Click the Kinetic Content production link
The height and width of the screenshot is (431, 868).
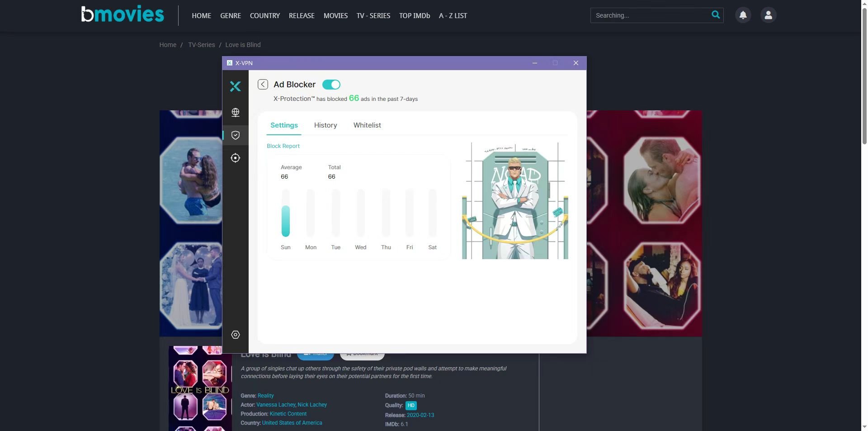coord(288,414)
